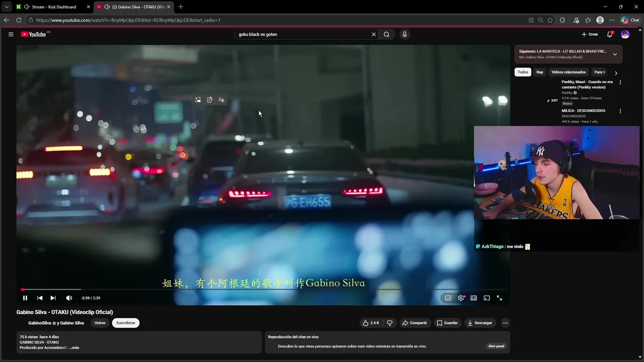The image size is (644, 362).
Task: Add this page to favorites star
Action: (x=550, y=20)
